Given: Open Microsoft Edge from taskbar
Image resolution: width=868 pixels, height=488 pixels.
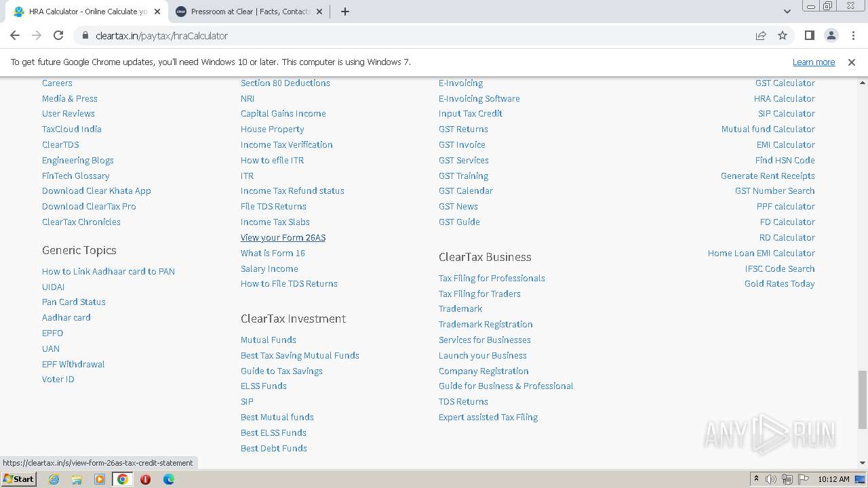Looking at the screenshot, I should tap(168, 479).
